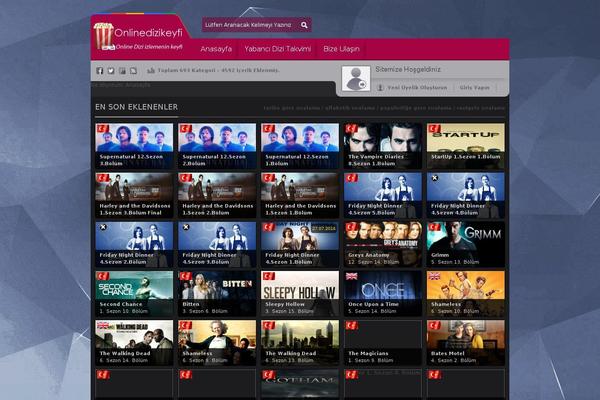Screen dimensions: 600x400
Task: Click X badge on Friday Night Dinner 2.Bölüm
Action: [103, 227]
